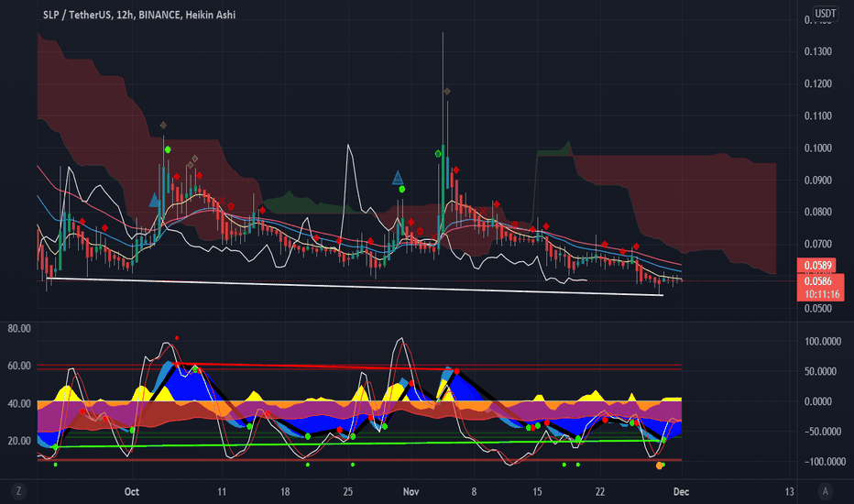Click the Z timezone circle icon
Viewport: 854px width, 504px height.
pos(18,491)
